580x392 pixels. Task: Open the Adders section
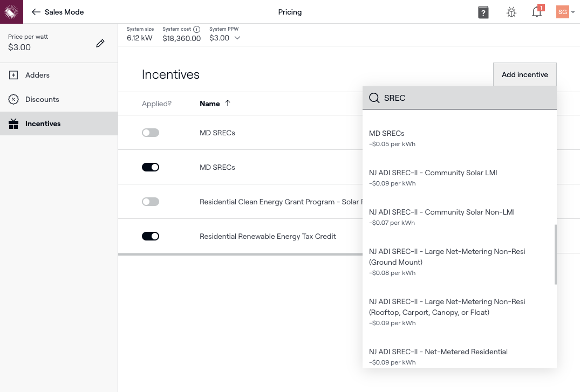pyautogui.click(x=37, y=75)
